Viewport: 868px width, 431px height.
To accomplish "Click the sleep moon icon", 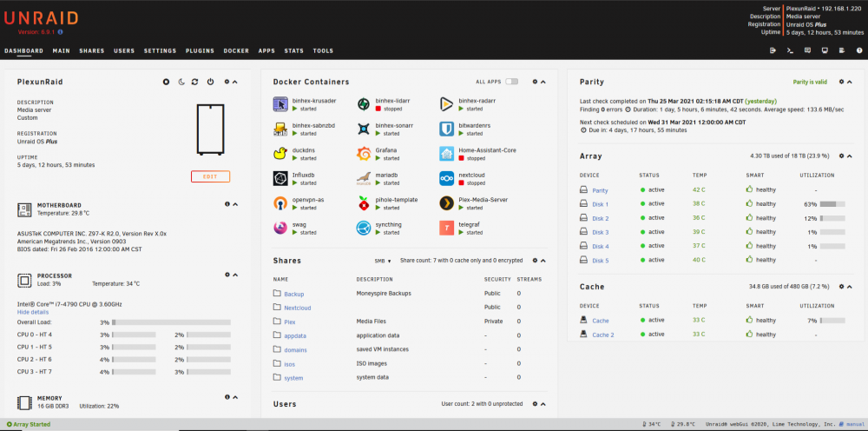I will [181, 82].
